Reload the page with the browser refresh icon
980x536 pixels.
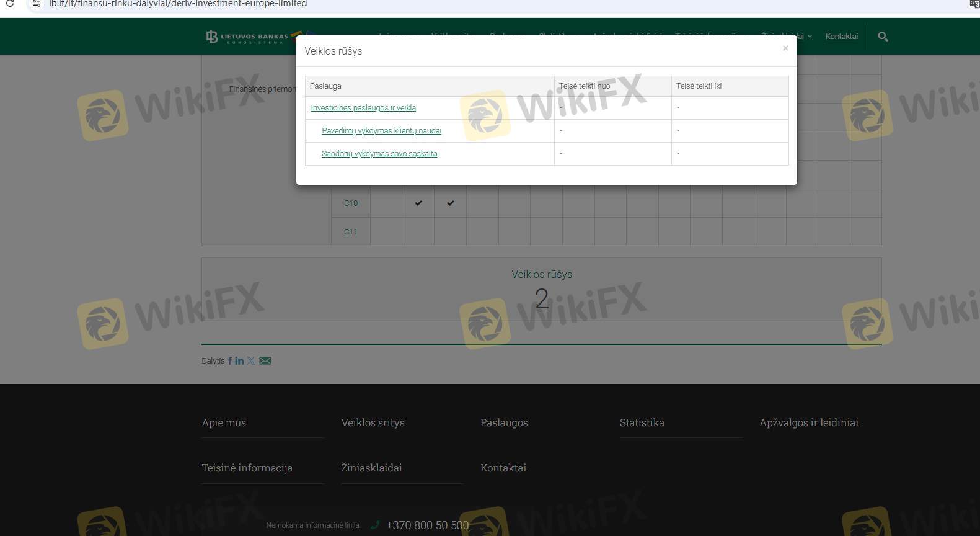coord(10,4)
